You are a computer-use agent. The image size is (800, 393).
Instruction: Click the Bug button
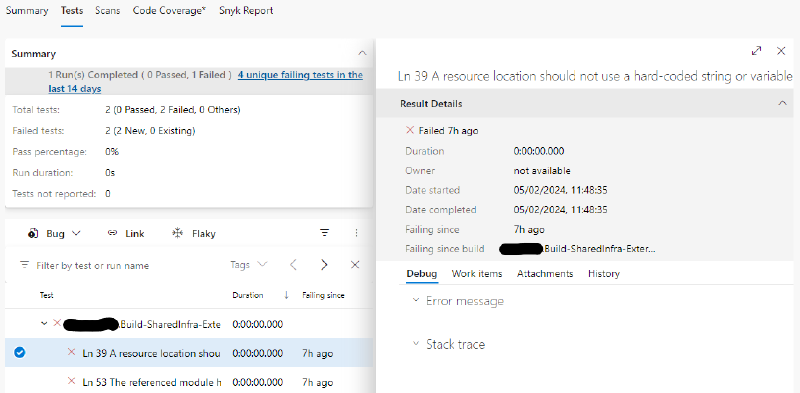pos(54,233)
